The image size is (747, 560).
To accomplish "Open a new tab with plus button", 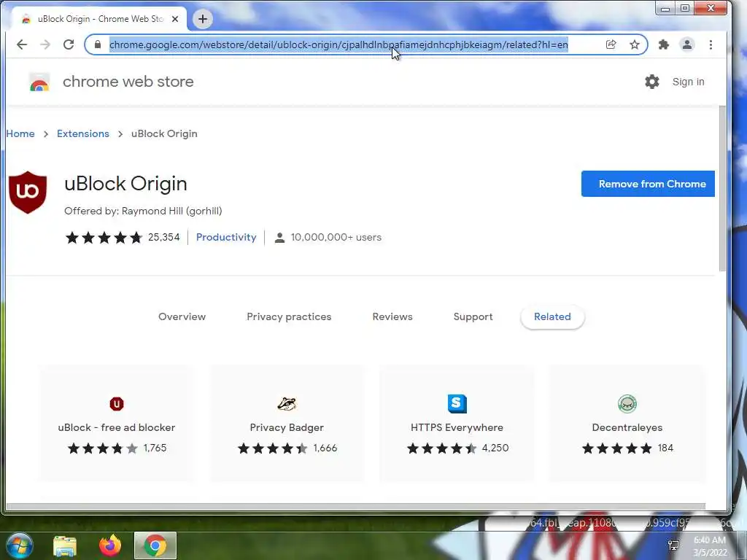I will click(203, 19).
